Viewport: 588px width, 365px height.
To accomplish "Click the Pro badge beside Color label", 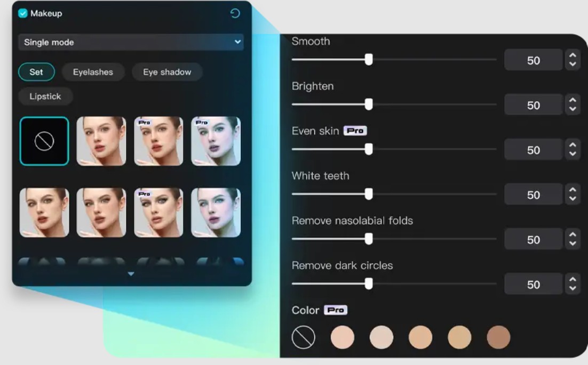I will (335, 310).
